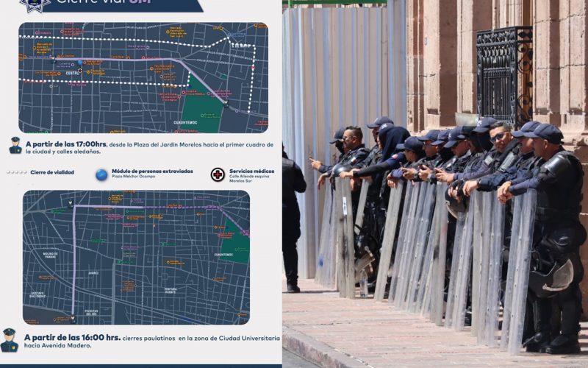
Task: Select the officer icon beside 16:00 hrs text
Action: click(9, 340)
